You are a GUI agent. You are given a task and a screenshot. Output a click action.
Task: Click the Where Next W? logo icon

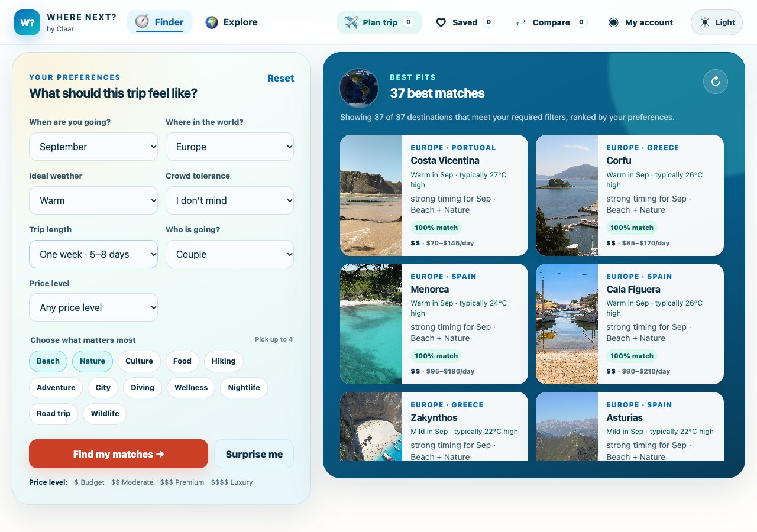point(27,22)
